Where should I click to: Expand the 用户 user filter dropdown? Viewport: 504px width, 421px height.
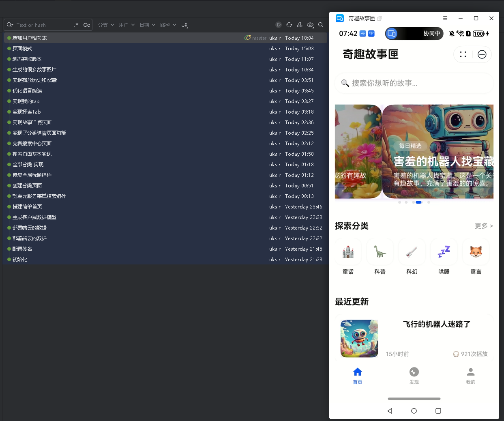click(x=127, y=25)
